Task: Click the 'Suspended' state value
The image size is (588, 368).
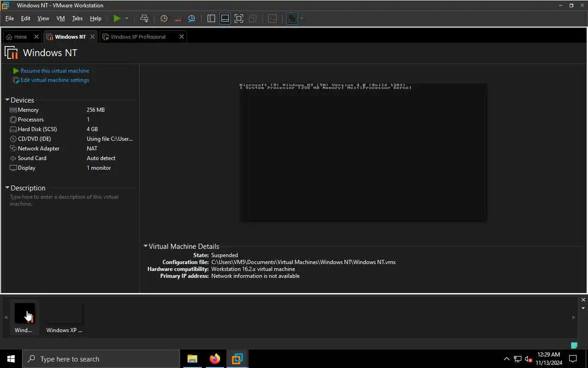Action: 225,255
